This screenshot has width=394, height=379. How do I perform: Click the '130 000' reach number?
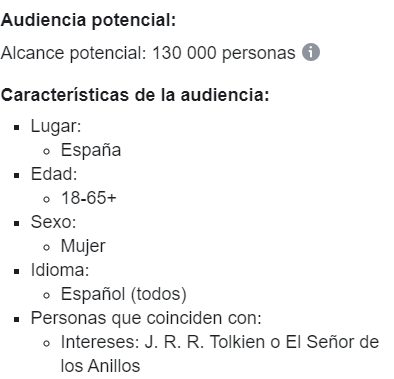pos(184,53)
